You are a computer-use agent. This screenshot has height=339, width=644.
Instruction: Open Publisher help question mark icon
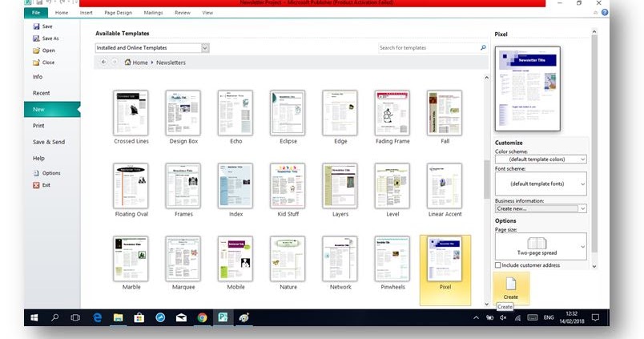605,13
